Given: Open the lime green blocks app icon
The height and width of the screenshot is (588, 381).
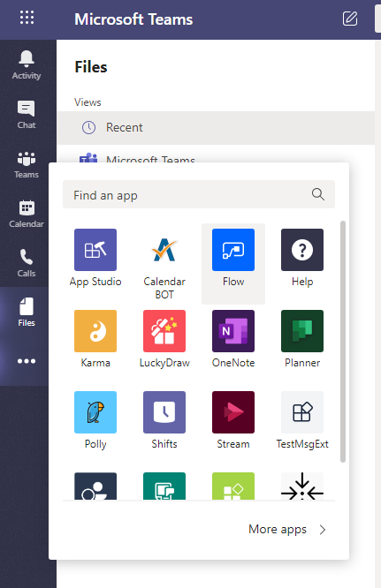Looking at the screenshot, I should 233,486.
